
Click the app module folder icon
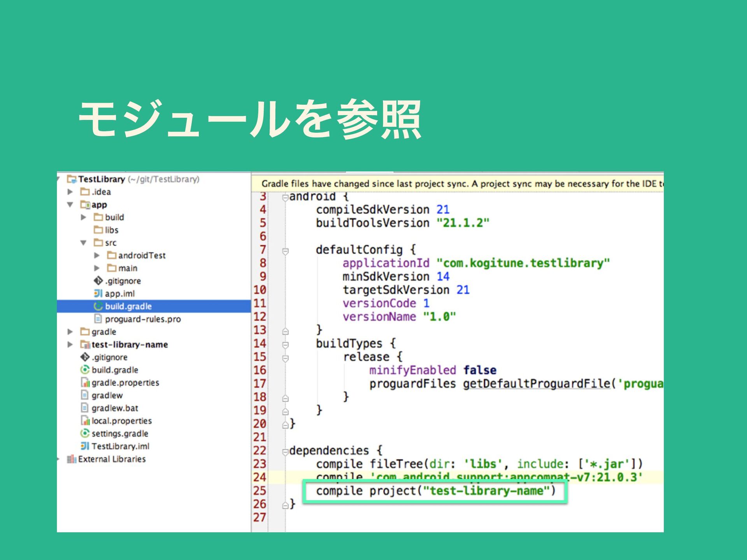pyautogui.click(x=85, y=205)
